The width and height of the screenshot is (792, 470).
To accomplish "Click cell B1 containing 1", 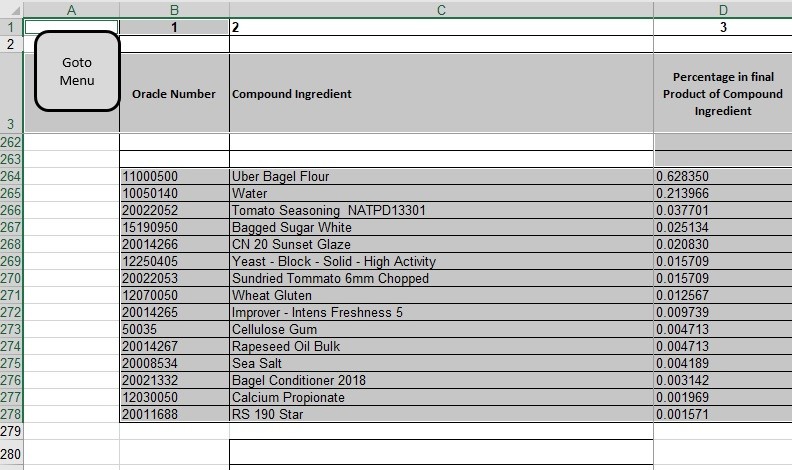I will click(174, 27).
